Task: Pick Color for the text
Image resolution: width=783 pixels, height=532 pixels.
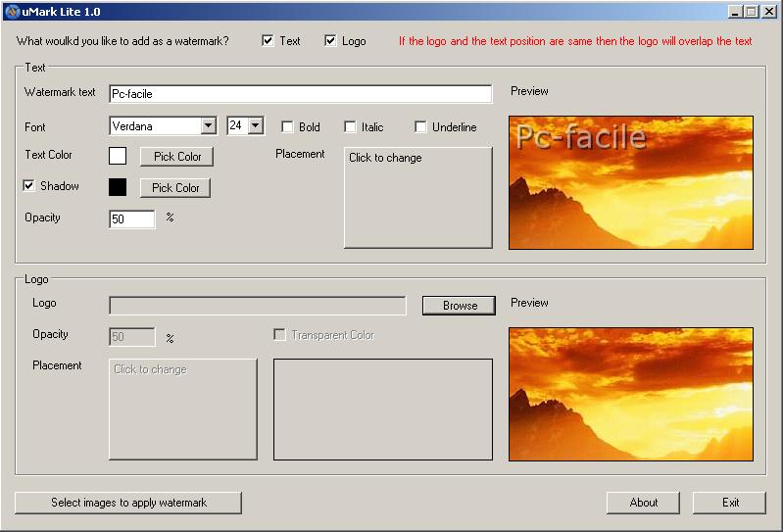Action: coord(177,157)
